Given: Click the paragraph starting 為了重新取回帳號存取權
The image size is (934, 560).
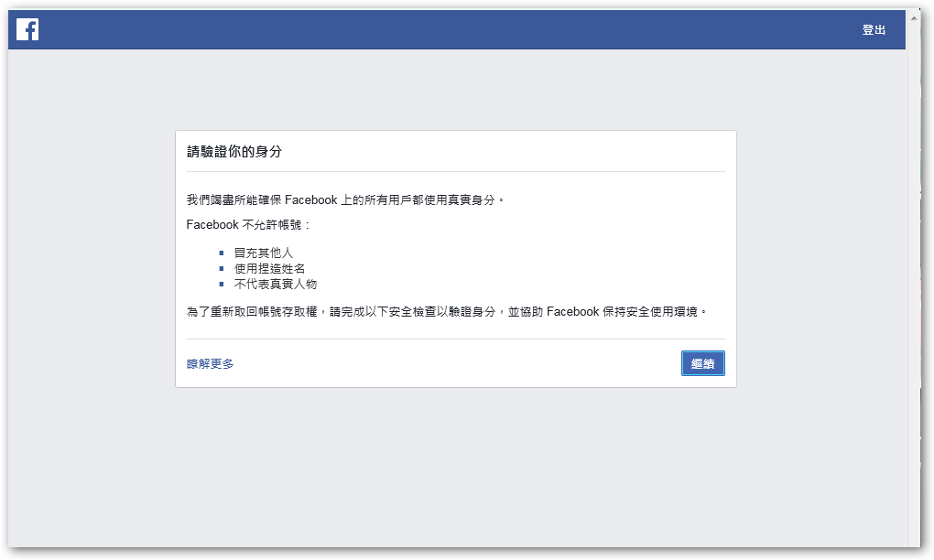Looking at the screenshot, I should (447, 312).
